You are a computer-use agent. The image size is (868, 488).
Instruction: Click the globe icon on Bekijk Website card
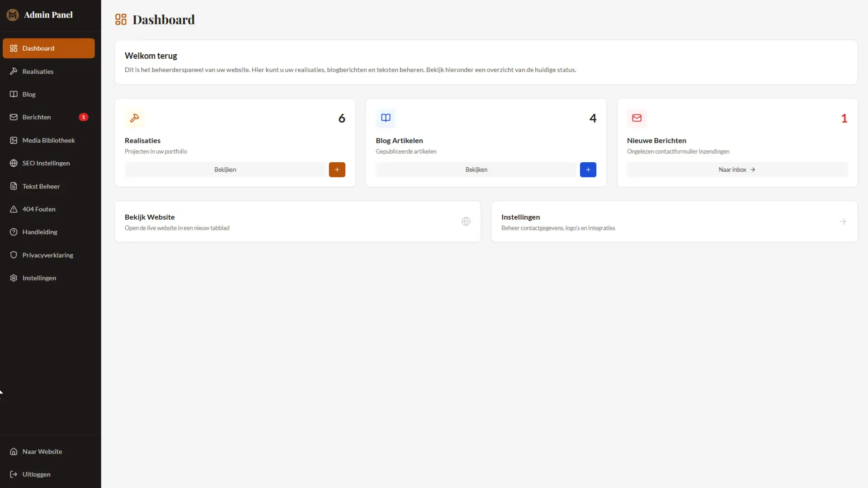pyautogui.click(x=466, y=221)
